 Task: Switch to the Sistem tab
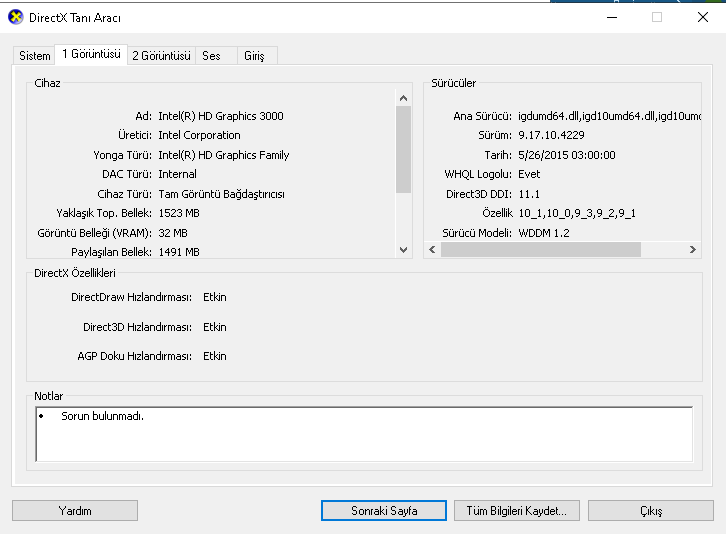coord(34,56)
